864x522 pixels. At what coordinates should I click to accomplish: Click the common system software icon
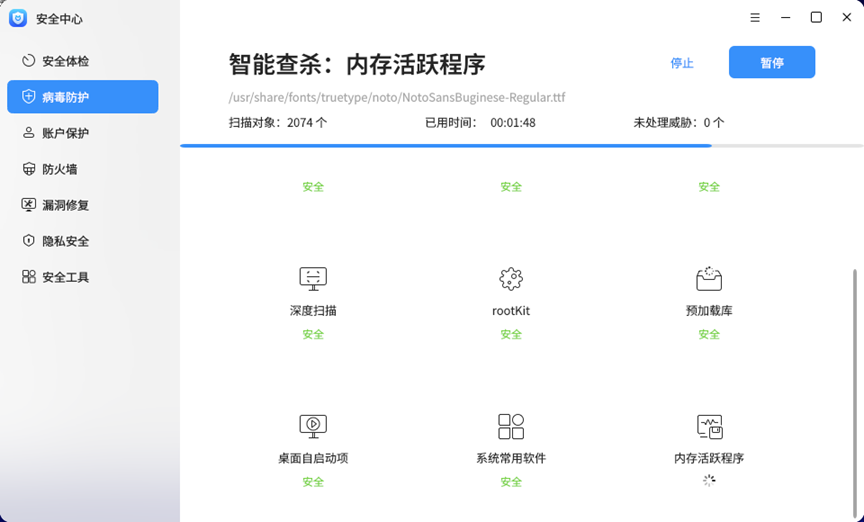(x=511, y=426)
